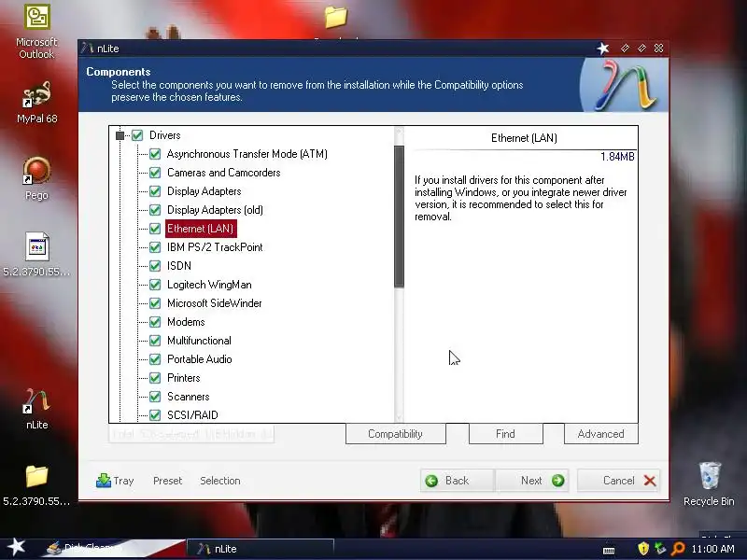This screenshot has height=560, width=747.
Task: Switch to nLite taskbar button
Action: pyautogui.click(x=261, y=549)
